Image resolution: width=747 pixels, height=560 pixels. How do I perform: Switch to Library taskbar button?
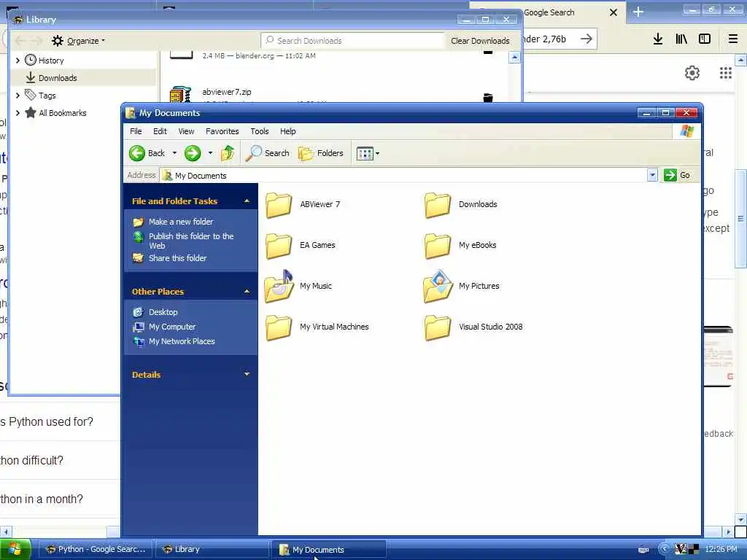pyautogui.click(x=212, y=550)
